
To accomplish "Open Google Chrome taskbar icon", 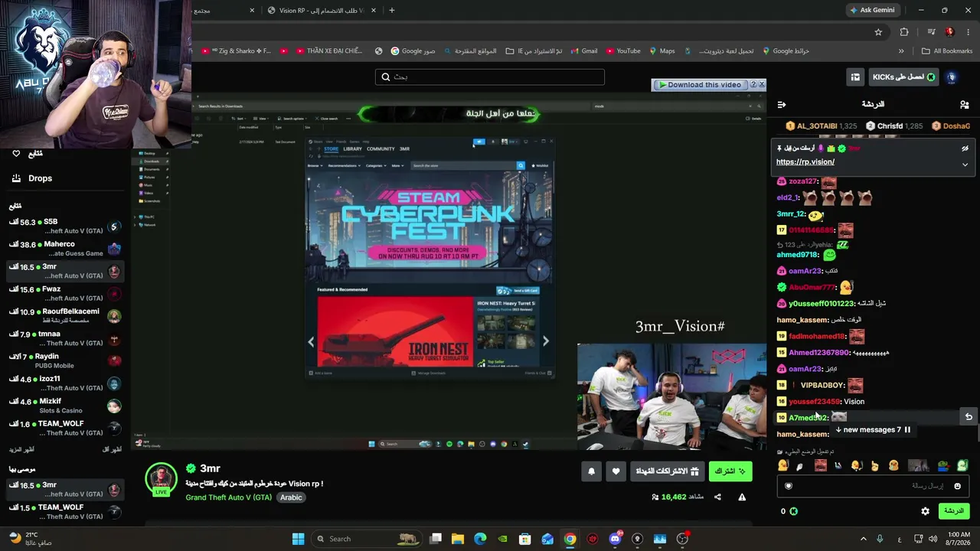I will 570,539.
